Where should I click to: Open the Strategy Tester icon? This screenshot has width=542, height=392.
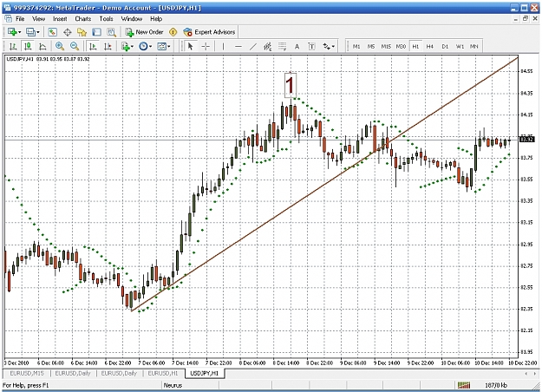coord(111,32)
